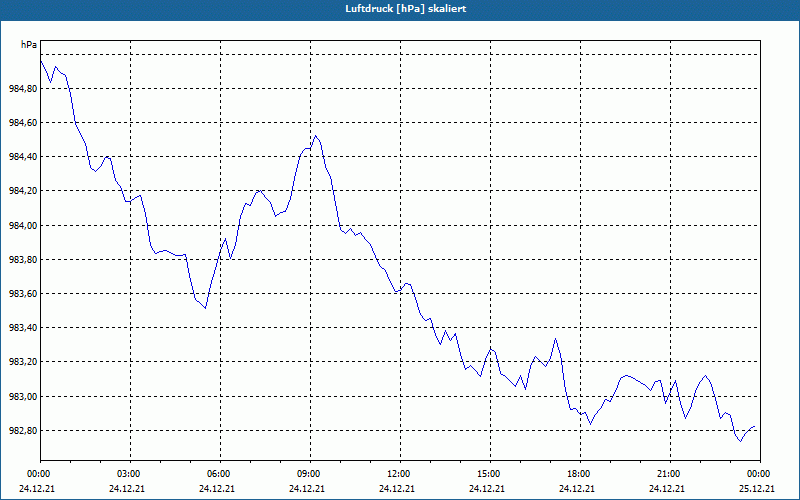Image resolution: width=800 pixels, height=500 pixels.
Task: Click the 984,00 y-axis value
Action: (x=23, y=226)
